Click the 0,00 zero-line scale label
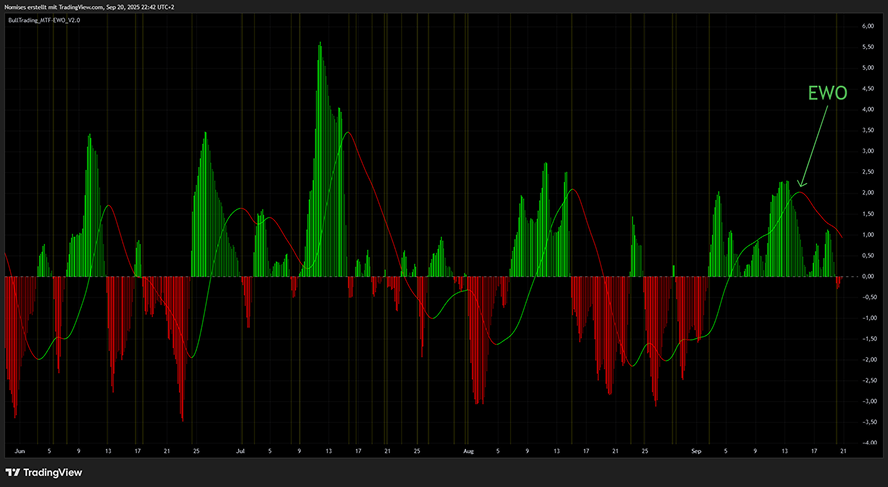The image size is (888, 487). pyautogui.click(x=866, y=276)
